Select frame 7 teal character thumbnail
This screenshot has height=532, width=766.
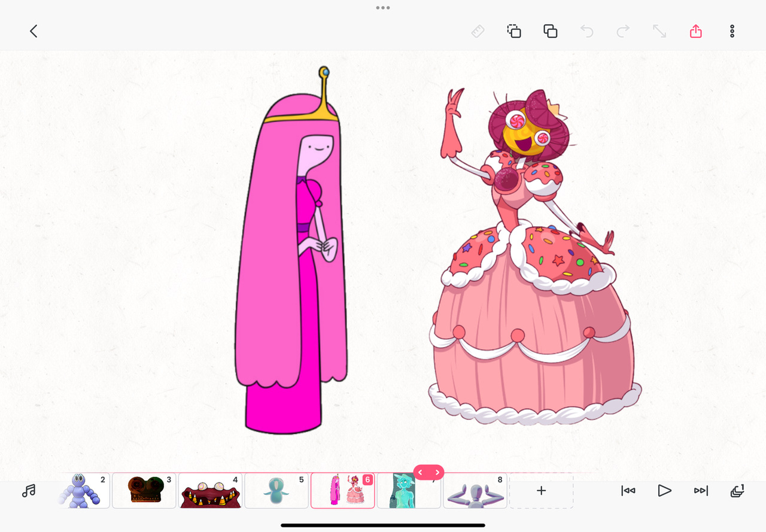pos(409,491)
